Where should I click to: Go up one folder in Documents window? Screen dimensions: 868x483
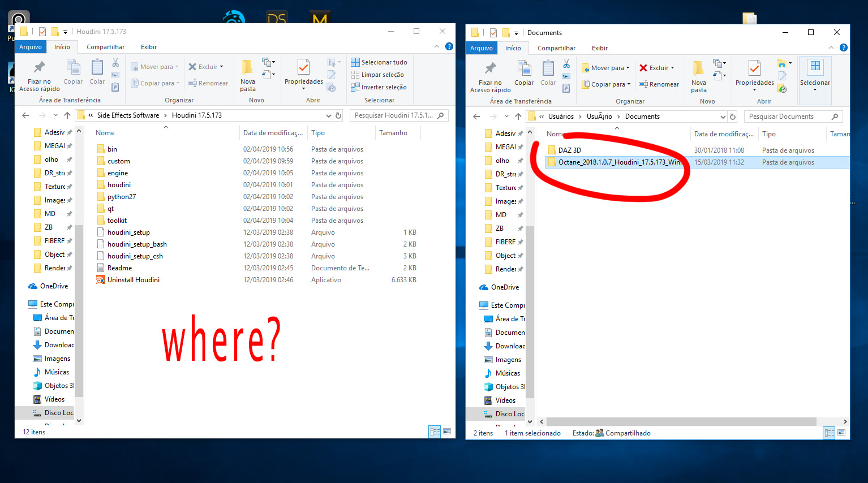pos(518,117)
